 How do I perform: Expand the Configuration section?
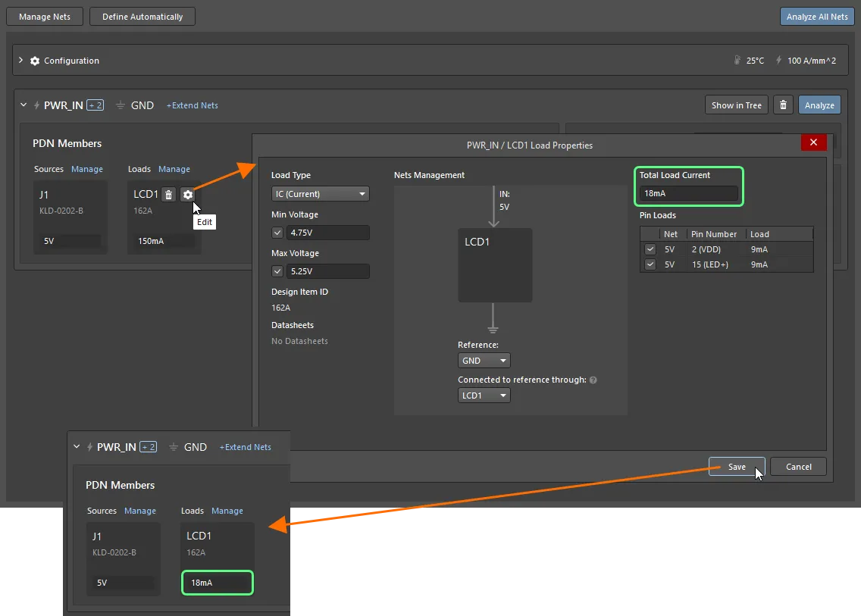(x=21, y=61)
